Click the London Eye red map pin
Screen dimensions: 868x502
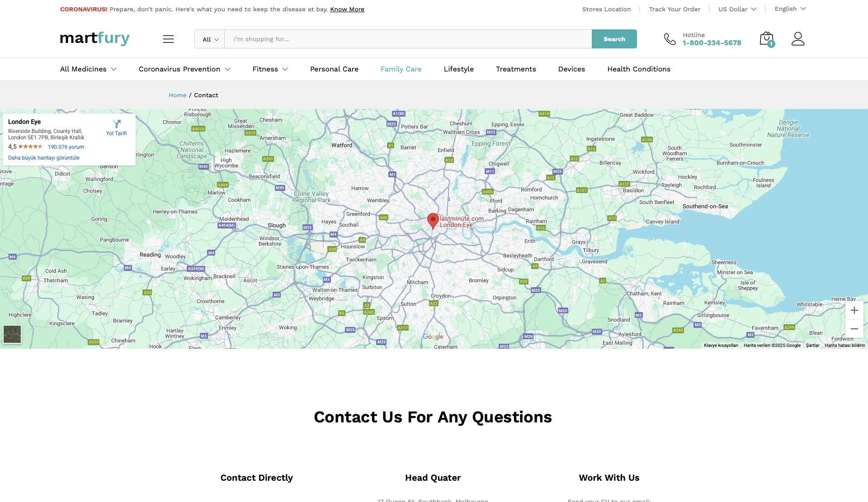[x=433, y=220]
